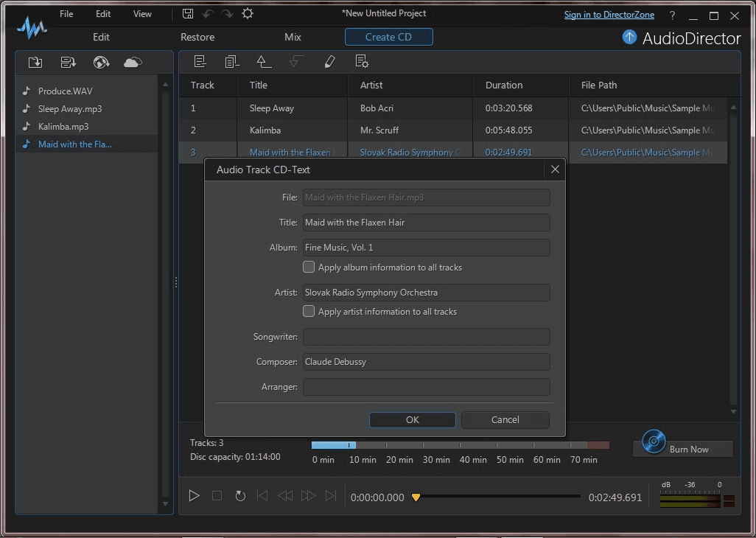Click the playback position slider marker
Viewport: 756px width, 538px height.
(416, 497)
